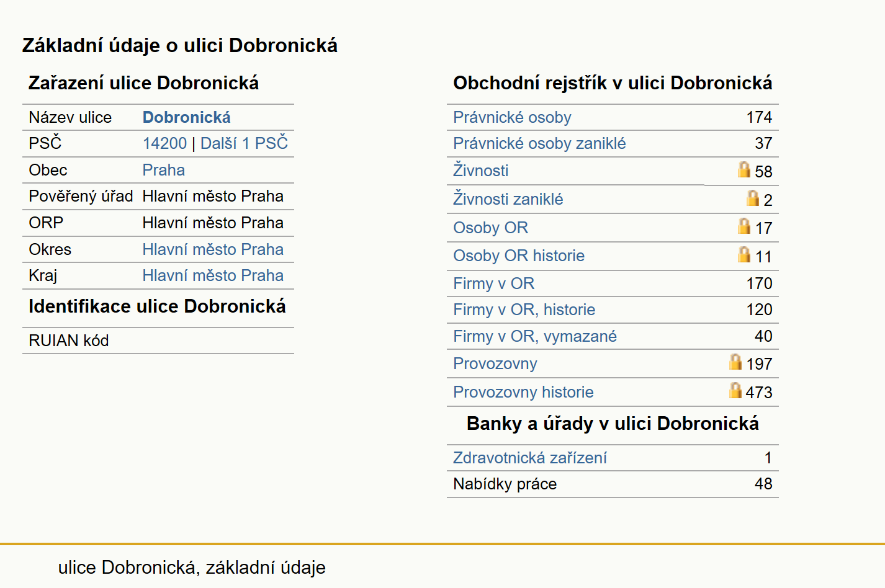Click the lock icon next to Živnosti
885x588 pixels.
[x=744, y=169]
